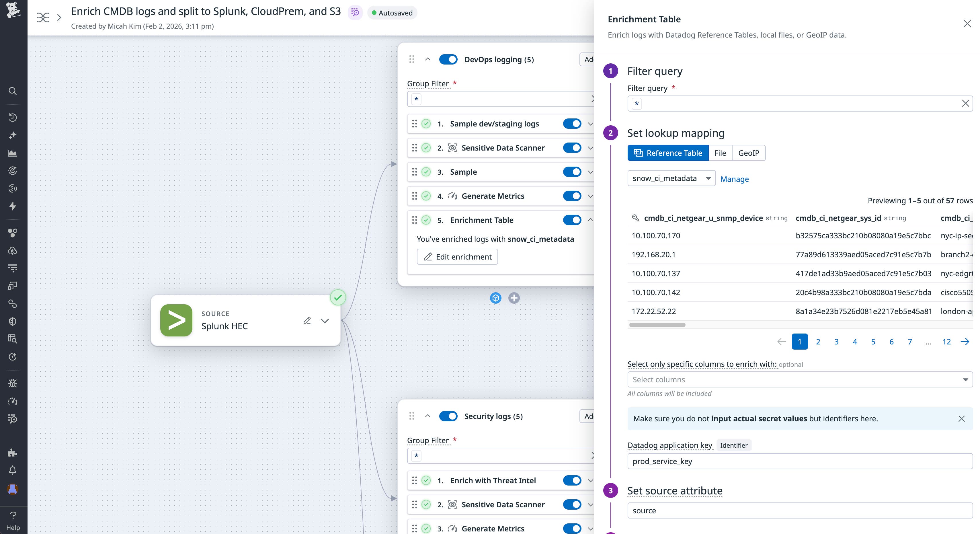The height and width of the screenshot is (534, 980).
Task: Click the Generate Metrics spark icon in step 4
Action: tap(453, 196)
